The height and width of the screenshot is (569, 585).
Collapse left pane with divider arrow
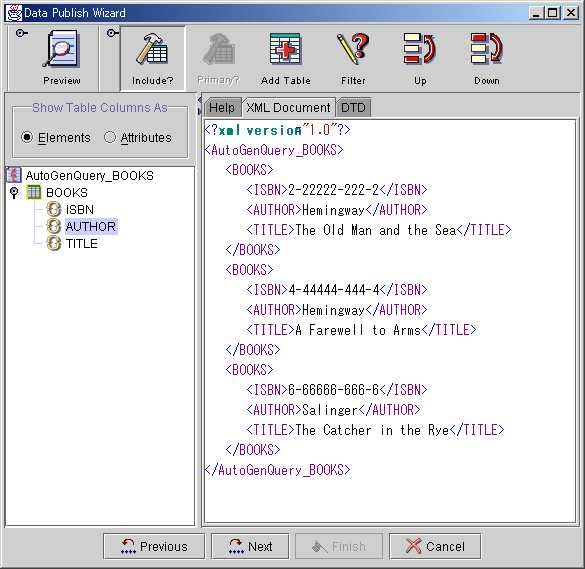pos(199,100)
